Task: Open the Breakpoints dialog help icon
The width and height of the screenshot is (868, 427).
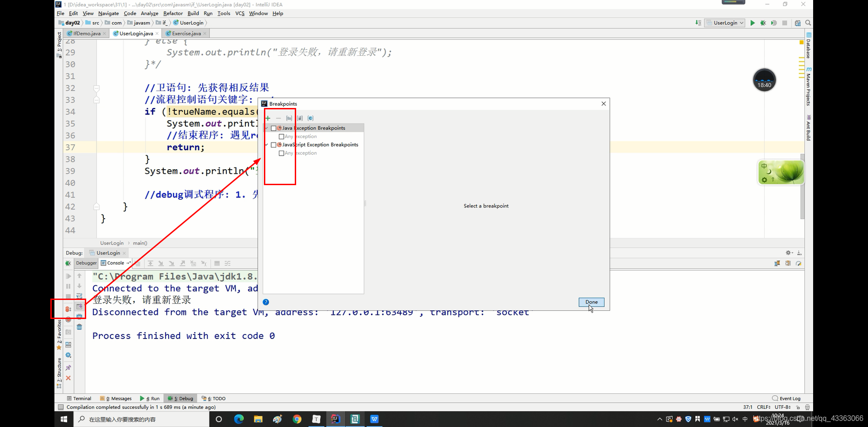Action: point(266,302)
